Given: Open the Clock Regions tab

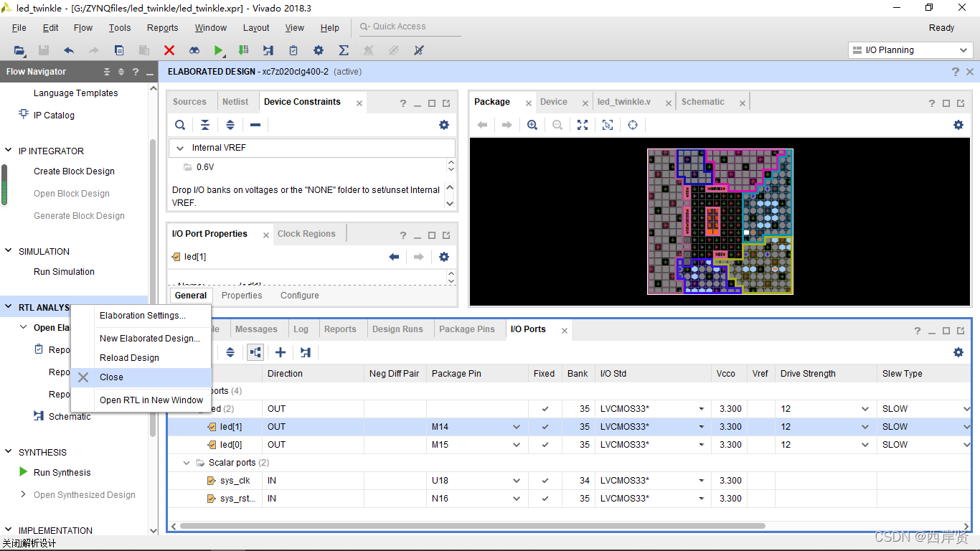Looking at the screenshot, I should tap(306, 234).
